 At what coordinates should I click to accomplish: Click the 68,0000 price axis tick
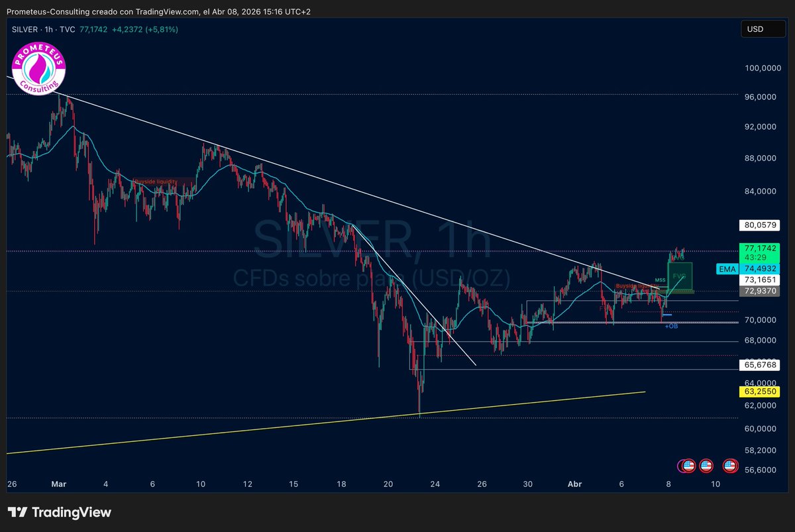point(761,341)
